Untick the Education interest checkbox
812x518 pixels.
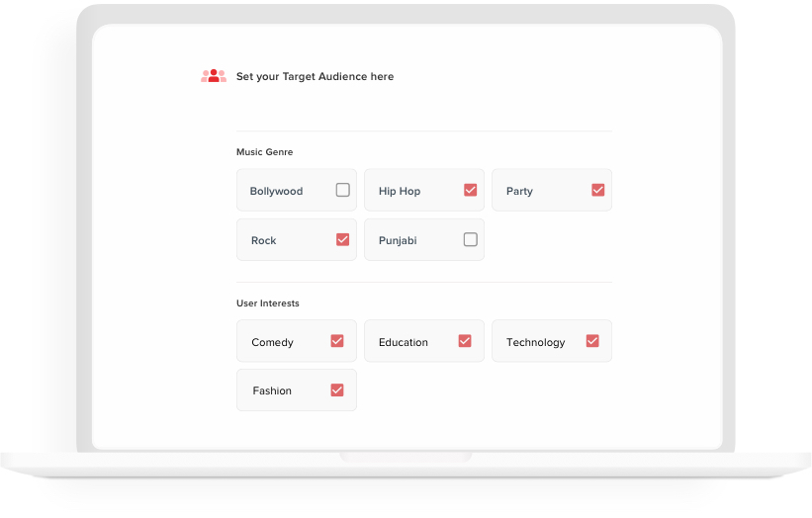coord(465,341)
